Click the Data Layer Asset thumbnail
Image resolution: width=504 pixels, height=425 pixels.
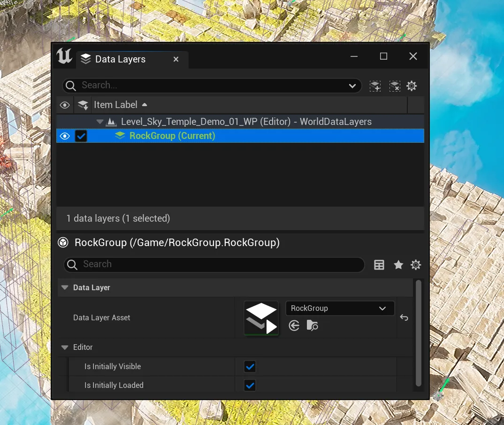click(x=261, y=318)
